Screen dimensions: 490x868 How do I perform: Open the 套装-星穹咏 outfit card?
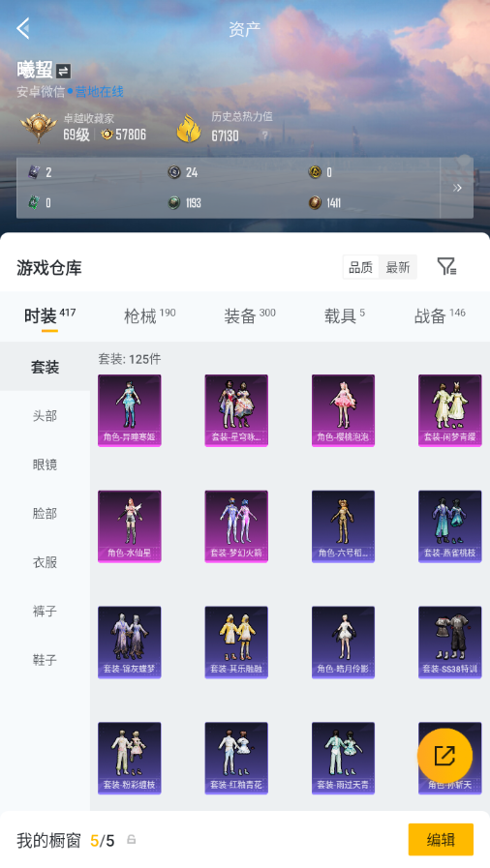(x=236, y=410)
